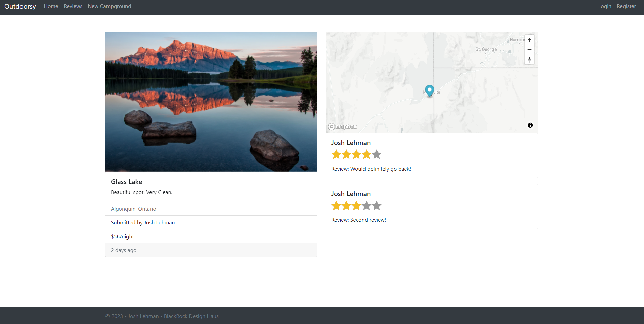Click third gold star in Second review
The width and height of the screenshot is (644, 324).
(x=356, y=205)
